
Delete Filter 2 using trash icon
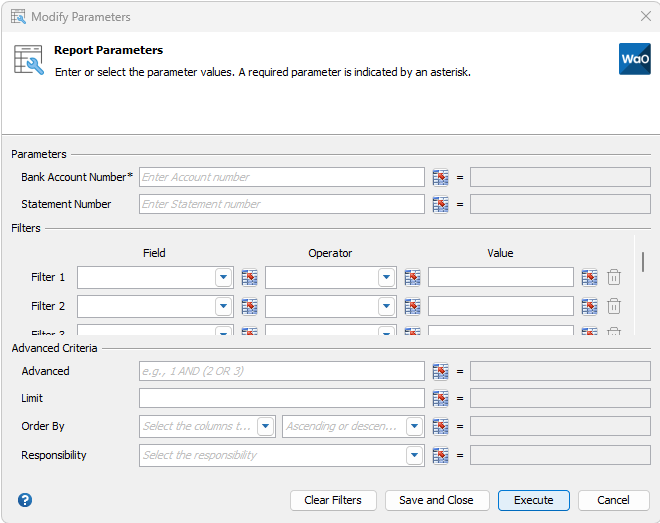pos(614,306)
